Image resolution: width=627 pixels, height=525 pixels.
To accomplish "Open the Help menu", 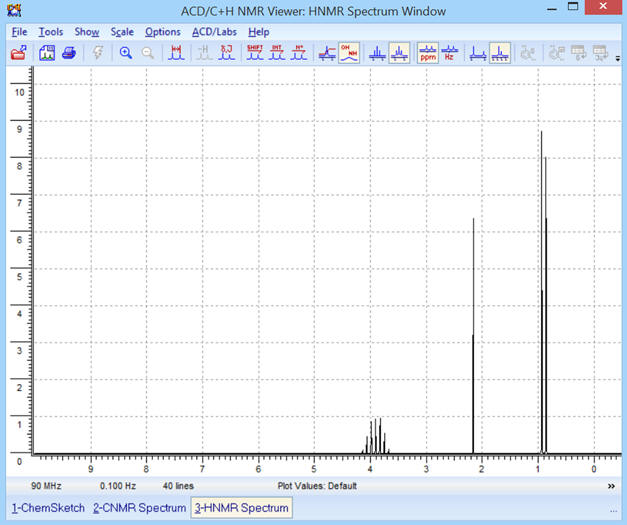I will (x=259, y=32).
